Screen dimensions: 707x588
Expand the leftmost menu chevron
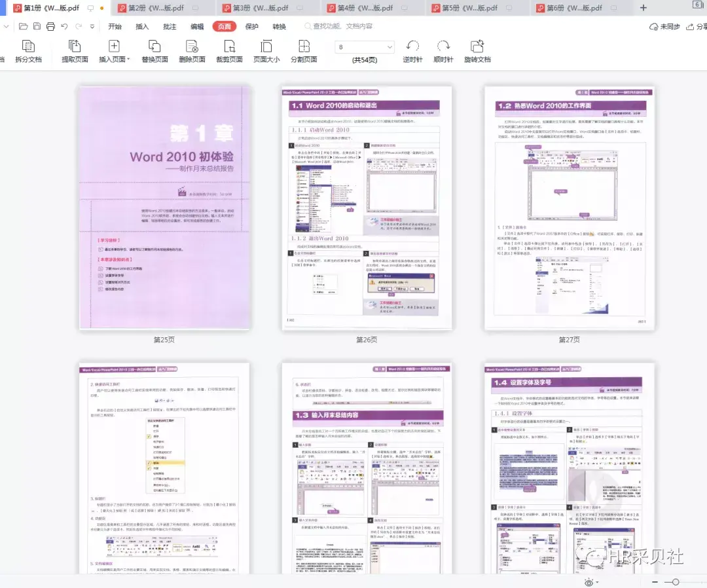tap(6, 27)
